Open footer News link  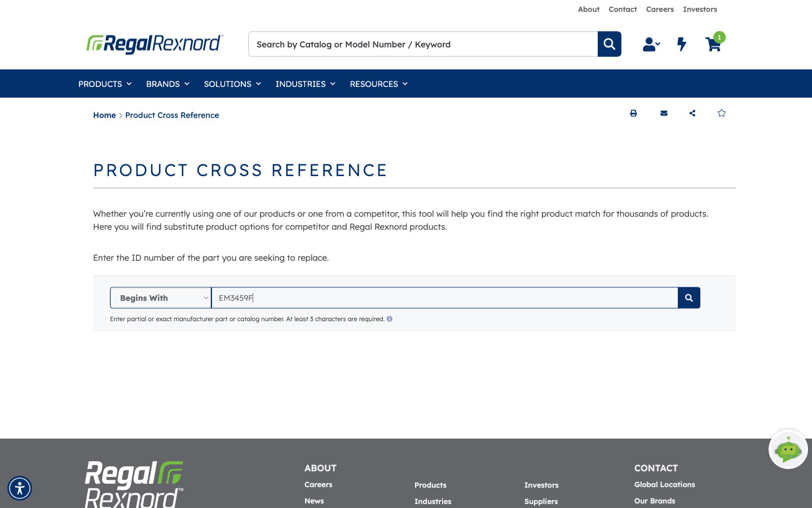click(314, 501)
